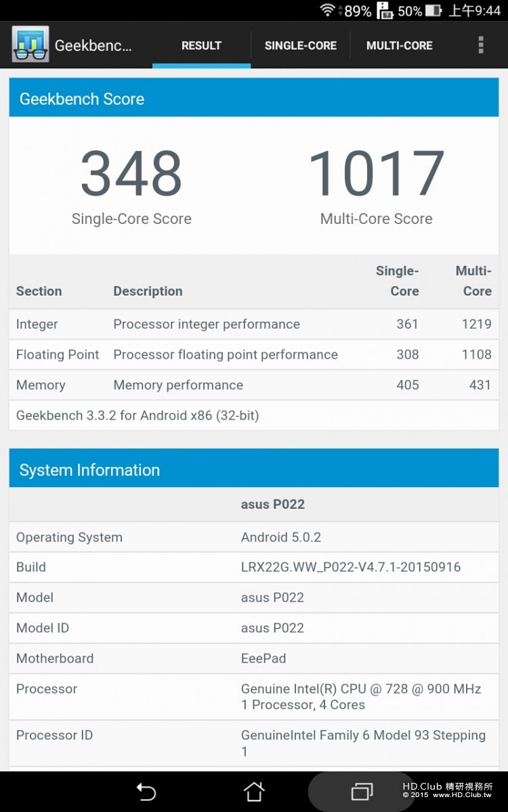Tap the home navigation button

click(x=254, y=791)
